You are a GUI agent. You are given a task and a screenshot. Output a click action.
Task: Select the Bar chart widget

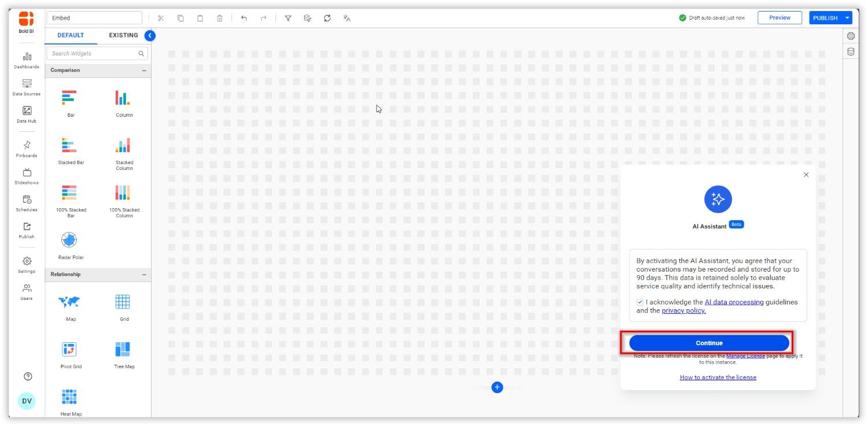click(70, 103)
